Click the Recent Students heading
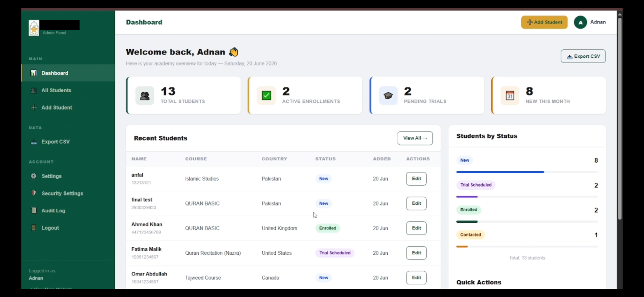The image size is (644, 297). [x=161, y=138]
